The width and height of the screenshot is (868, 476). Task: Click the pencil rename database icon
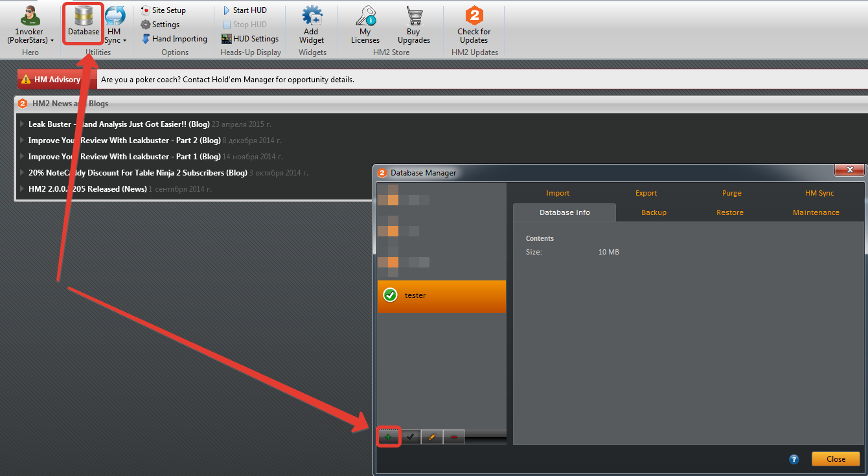coord(431,437)
